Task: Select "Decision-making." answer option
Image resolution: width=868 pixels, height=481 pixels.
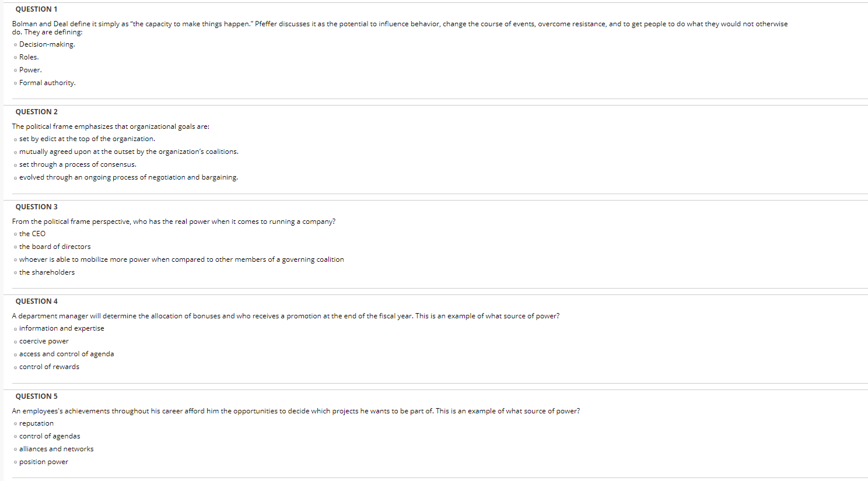Action: point(15,44)
